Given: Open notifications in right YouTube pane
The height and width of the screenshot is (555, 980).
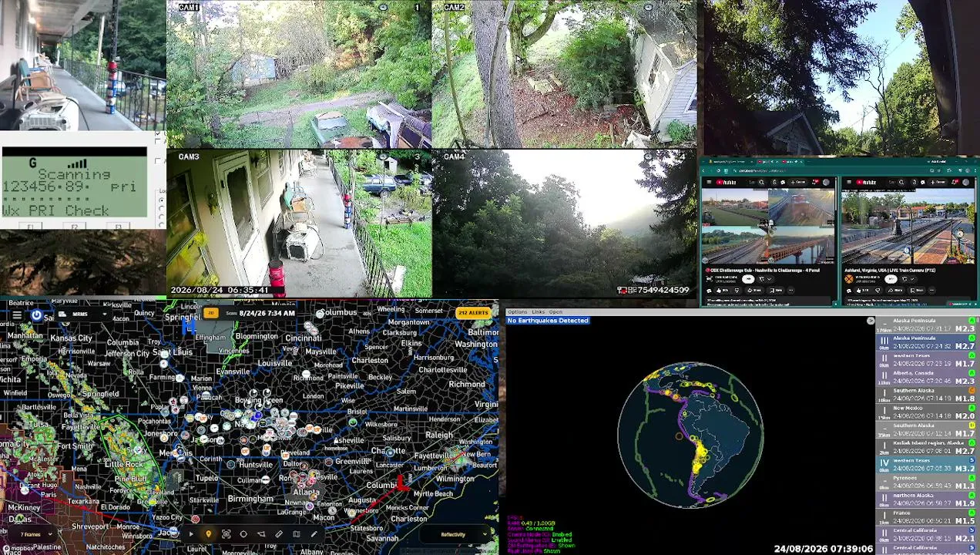Looking at the screenshot, I should [x=955, y=182].
